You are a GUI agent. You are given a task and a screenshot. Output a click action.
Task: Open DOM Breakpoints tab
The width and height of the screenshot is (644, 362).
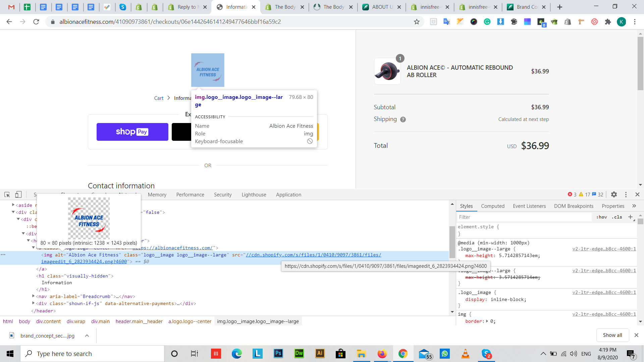click(574, 206)
